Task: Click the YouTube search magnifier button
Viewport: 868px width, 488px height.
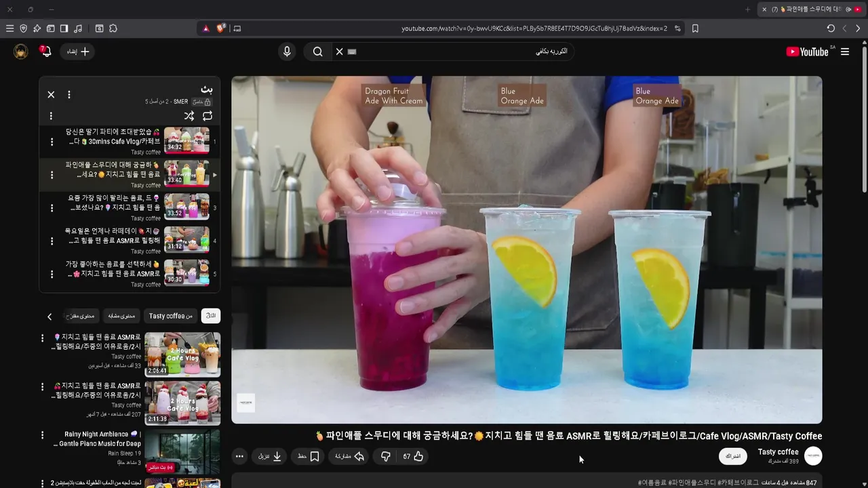Action: [x=317, y=52]
